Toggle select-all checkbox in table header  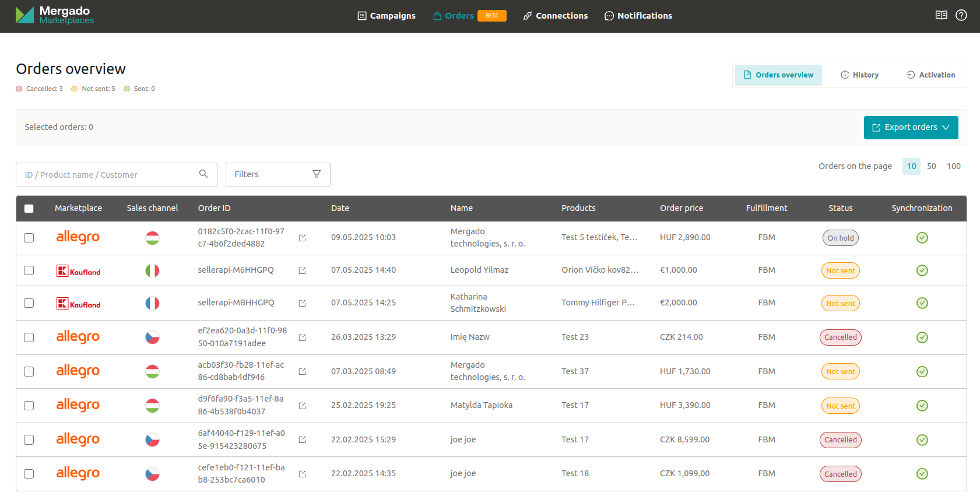tap(29, 209)
